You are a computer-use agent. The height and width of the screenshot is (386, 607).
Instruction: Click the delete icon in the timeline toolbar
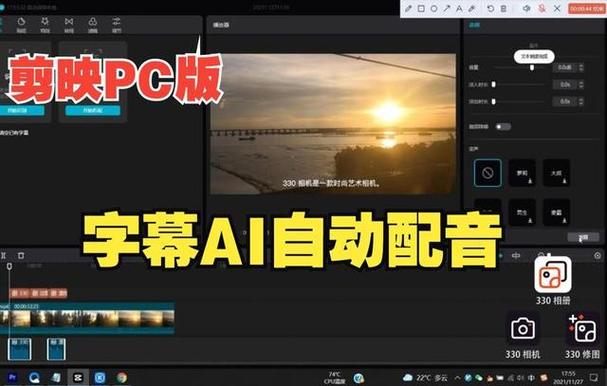[21, 256]
